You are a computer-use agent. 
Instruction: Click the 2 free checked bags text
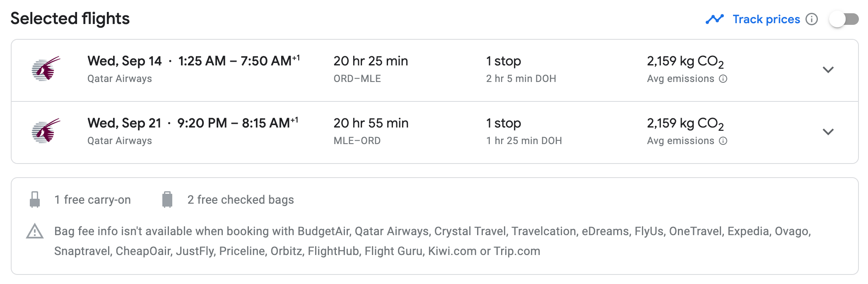click(x=241, y=200)
